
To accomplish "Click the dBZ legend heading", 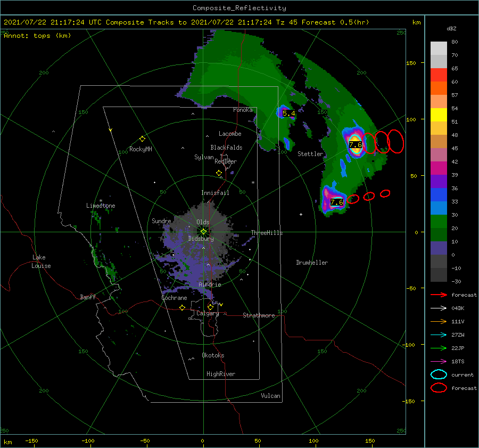I will (451, 28).
